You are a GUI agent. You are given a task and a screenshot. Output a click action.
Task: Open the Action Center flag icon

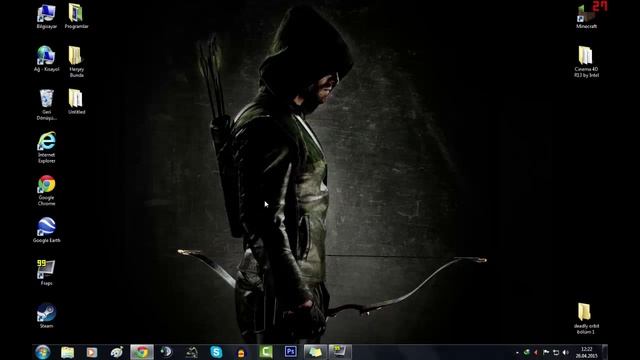click(546, 352)
